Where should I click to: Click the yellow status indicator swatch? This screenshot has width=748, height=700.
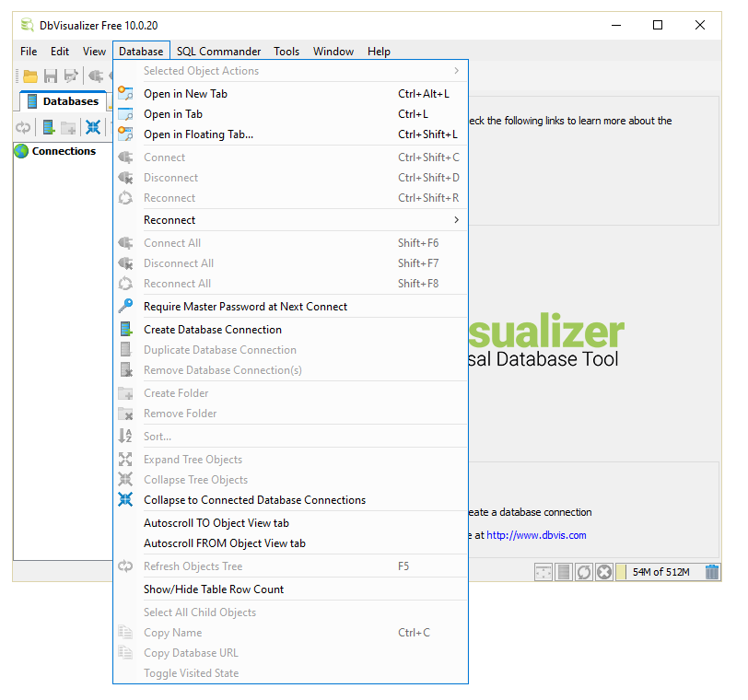(621, 572)
